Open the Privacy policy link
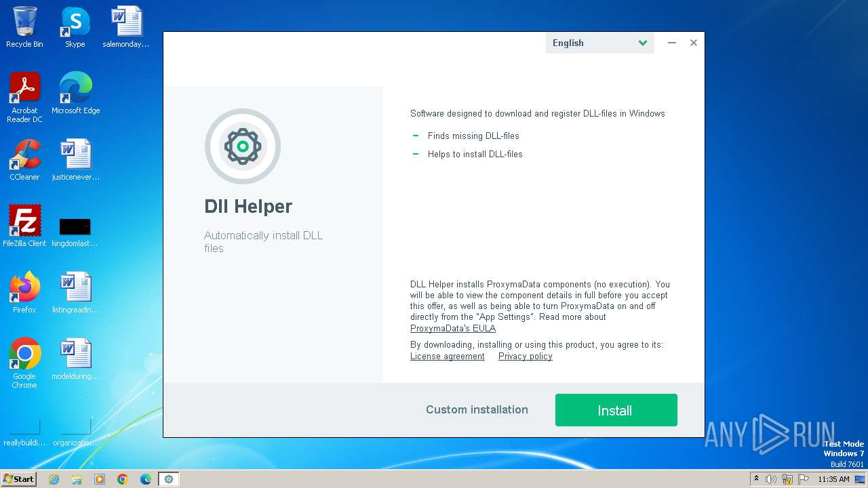 (x=526, y=357)
